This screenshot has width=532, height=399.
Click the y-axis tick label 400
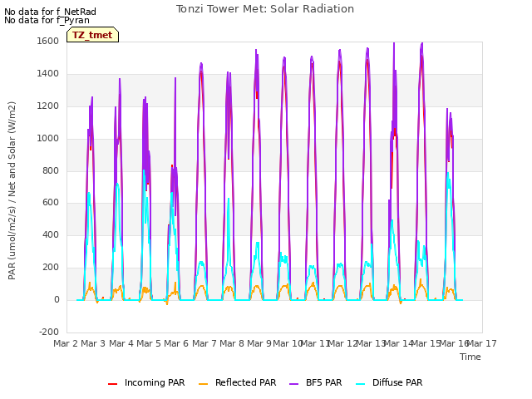point(51,234)
